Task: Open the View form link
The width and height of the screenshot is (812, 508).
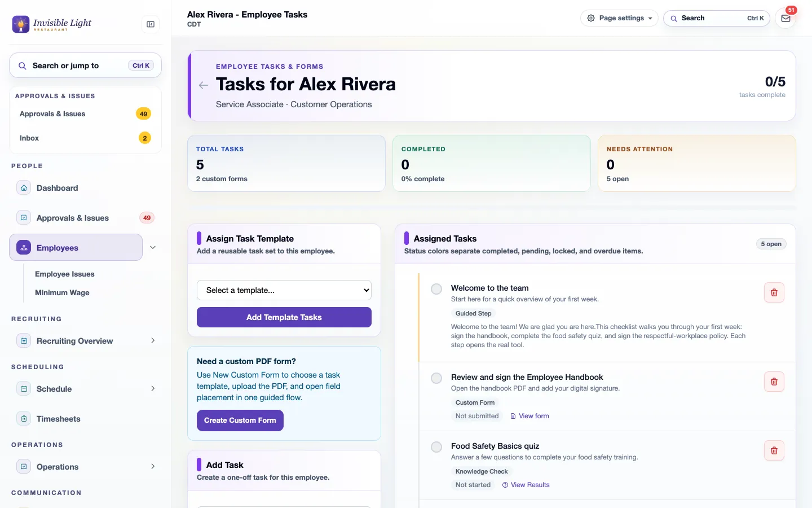Action: pyautogui.click(x=529, y=416)
